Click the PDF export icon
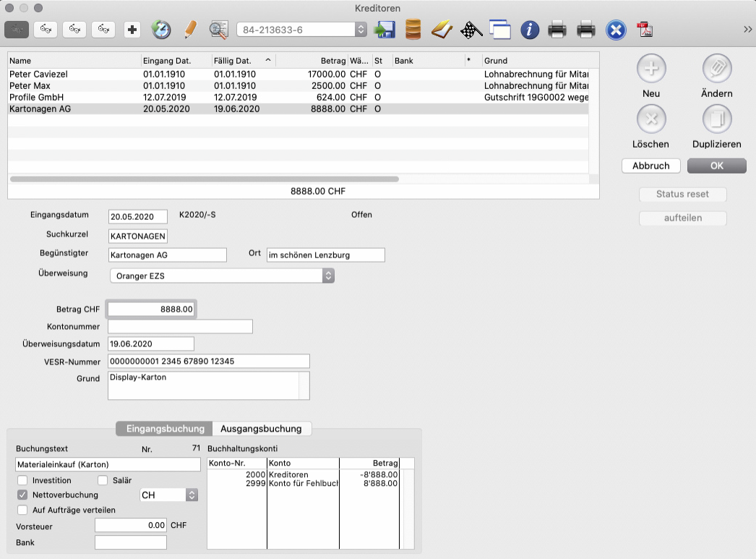Viewport: 756px width, 559px height. click(x=644, y=30)
